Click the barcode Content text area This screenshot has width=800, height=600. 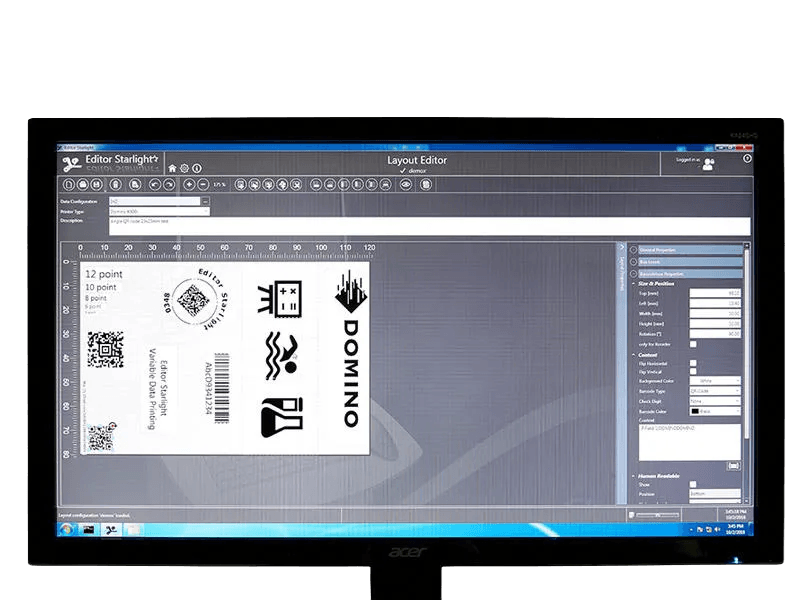coord(689,442)
